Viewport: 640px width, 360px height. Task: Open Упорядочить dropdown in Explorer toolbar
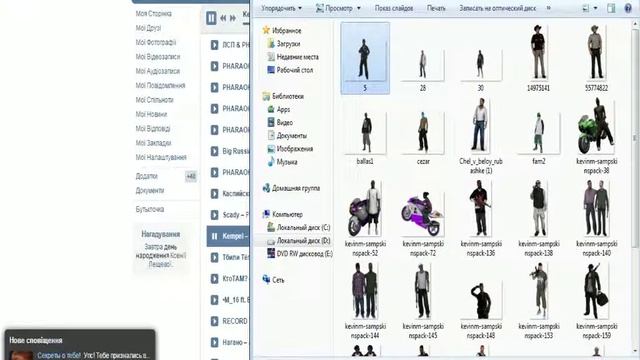282,8
